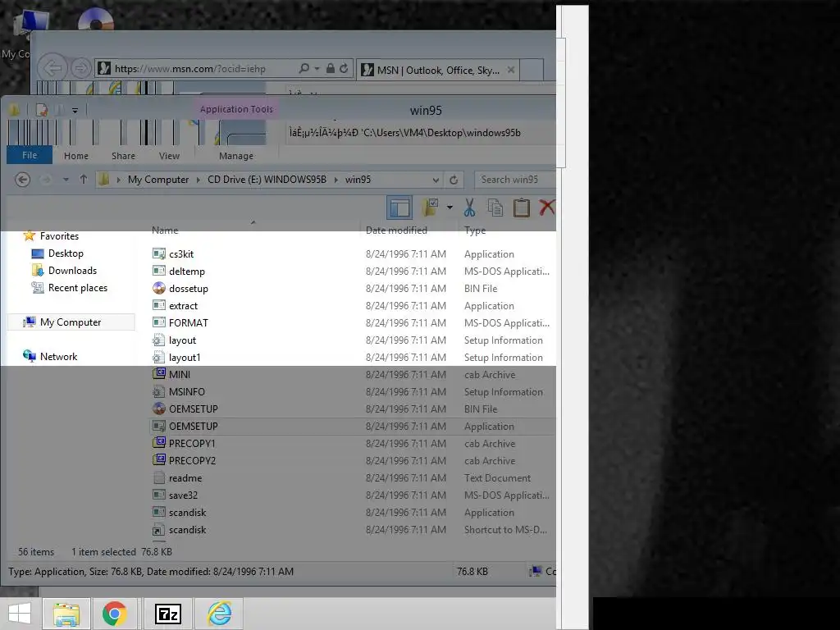
Task: Click win95 breadcrumb segment
Action: [358, 180]
